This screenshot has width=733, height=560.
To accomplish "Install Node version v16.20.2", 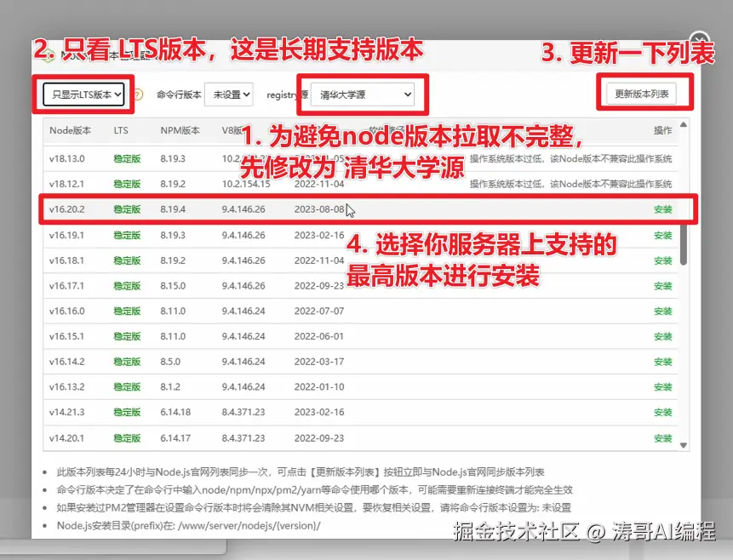I will click(663, 207).
